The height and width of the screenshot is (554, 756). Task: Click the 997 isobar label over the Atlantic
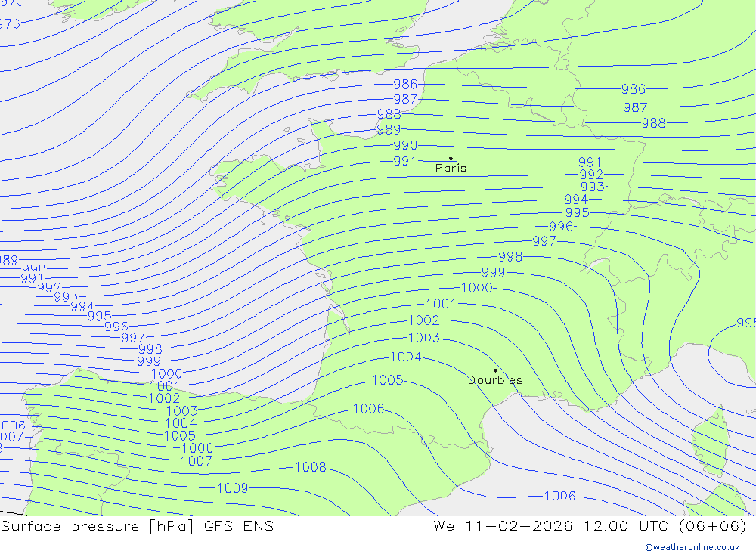(133, 338)
